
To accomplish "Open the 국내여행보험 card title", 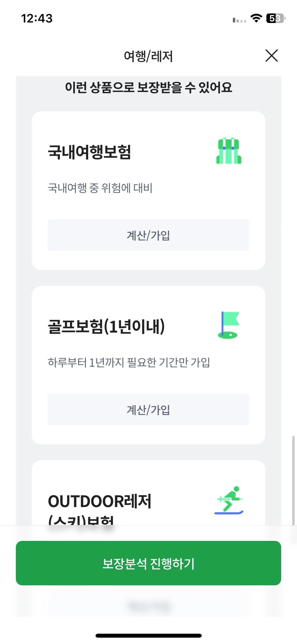I will tap(89, 152).
